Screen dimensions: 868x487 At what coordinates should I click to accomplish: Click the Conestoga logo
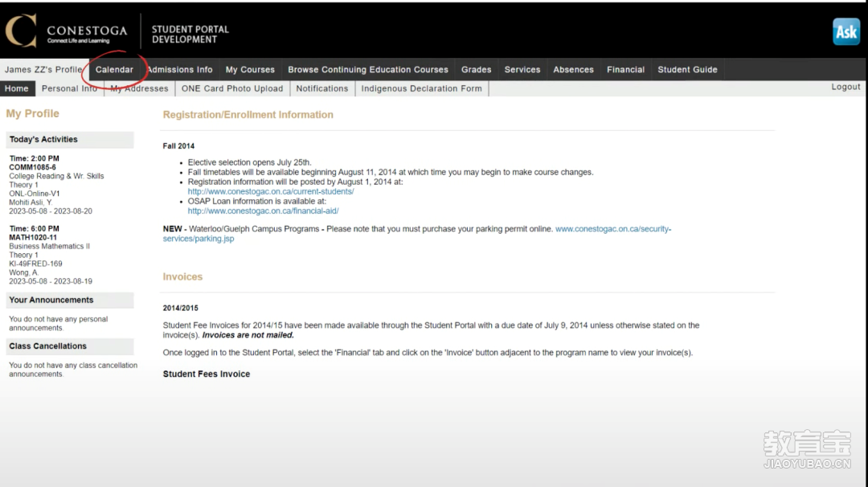66,31
